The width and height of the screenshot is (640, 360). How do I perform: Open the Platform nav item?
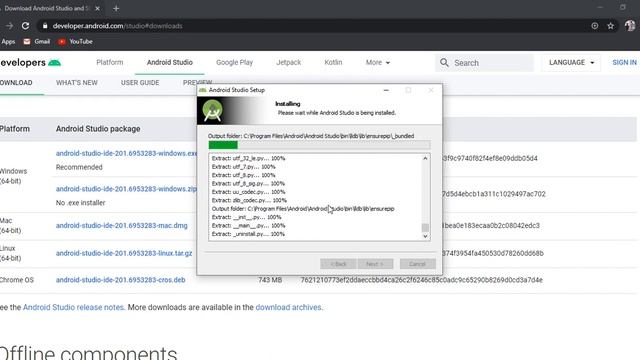click(109, 62)
